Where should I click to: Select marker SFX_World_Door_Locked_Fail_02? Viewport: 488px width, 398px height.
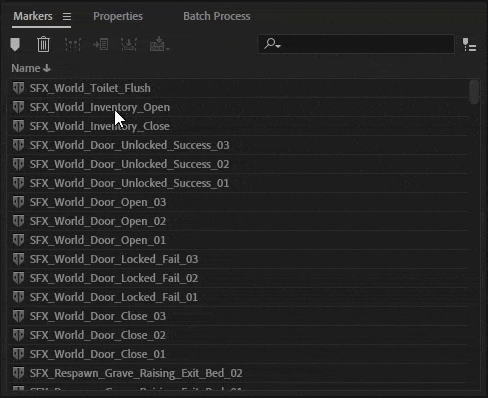[x=239, y=278]
